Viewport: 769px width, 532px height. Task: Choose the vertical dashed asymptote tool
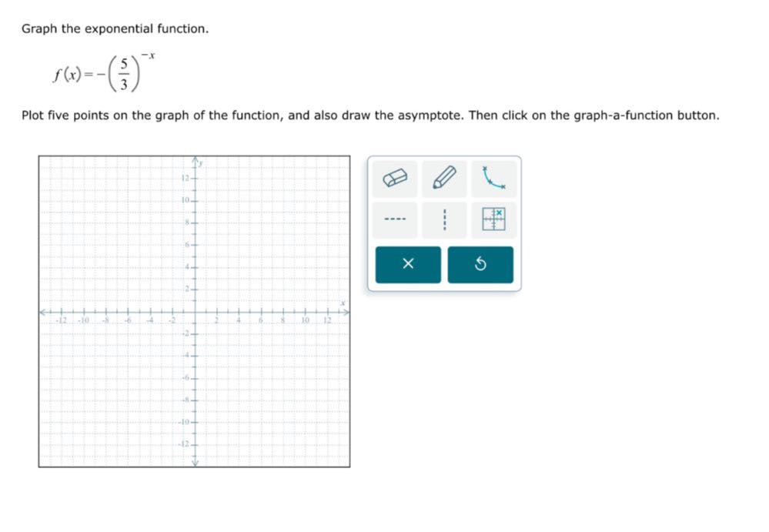coord(444,219)
